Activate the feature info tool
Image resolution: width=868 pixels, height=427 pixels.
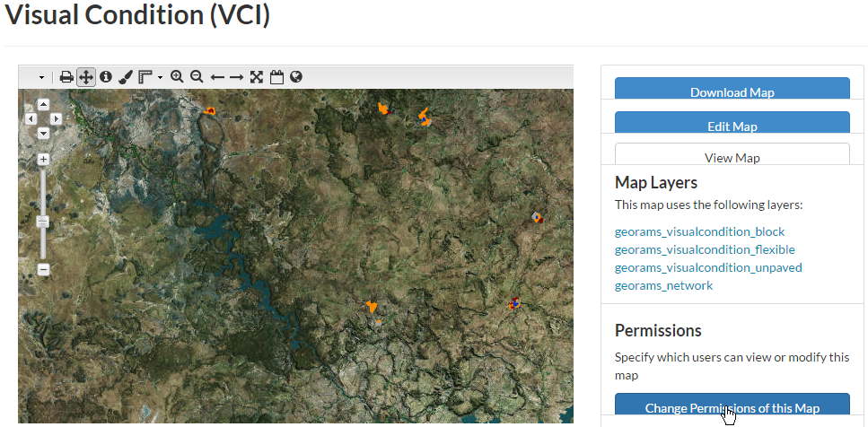pos(106,77)
